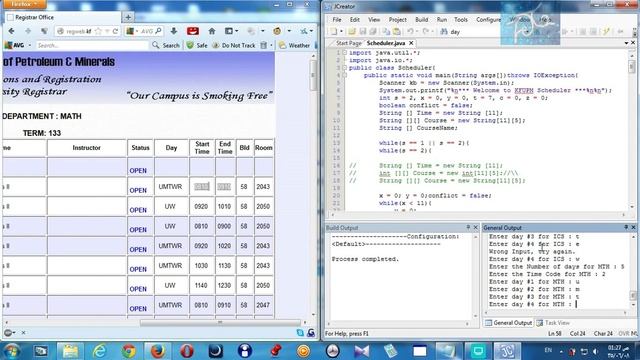Viewport: 640px width, 360px height.
Task: Open JCreator Run menu
Action: point(442,20)
